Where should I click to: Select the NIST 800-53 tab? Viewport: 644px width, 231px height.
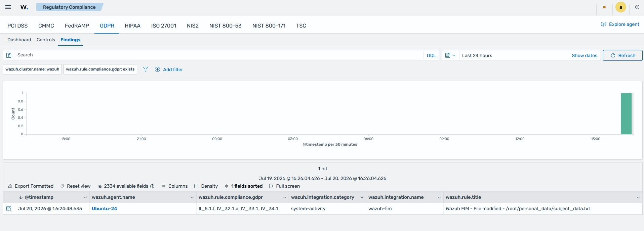tap(226, 26)
